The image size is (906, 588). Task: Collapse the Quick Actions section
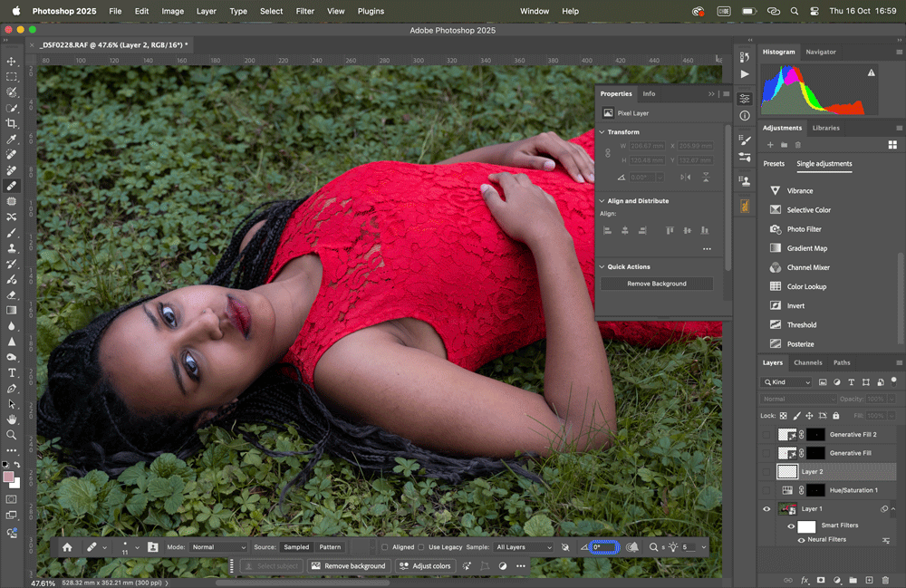602,267
